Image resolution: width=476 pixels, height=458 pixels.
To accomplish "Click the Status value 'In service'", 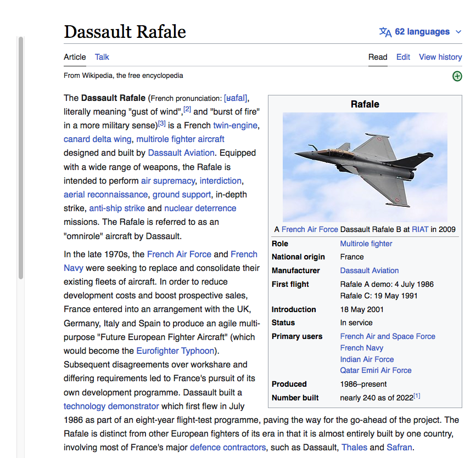I will 356,323.
